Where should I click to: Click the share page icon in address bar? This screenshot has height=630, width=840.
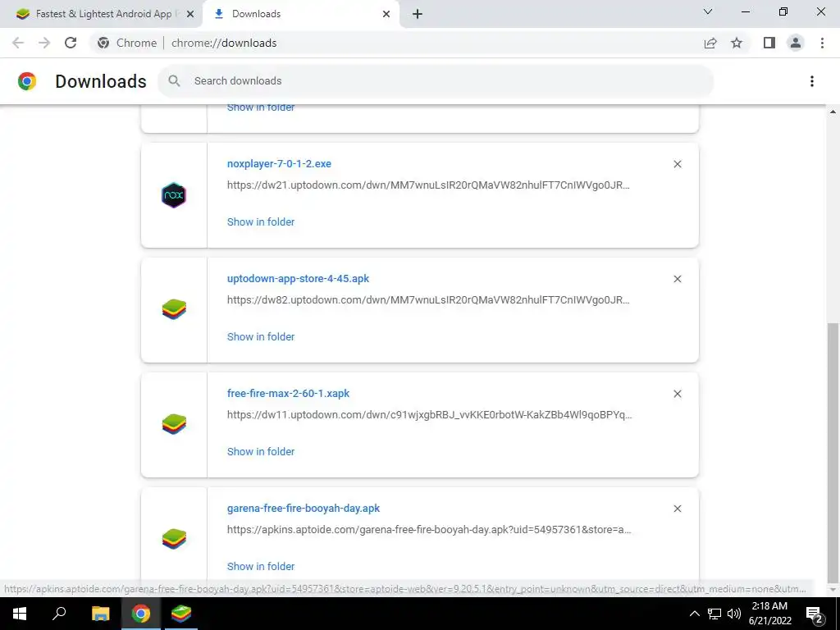[x=710, y=43]
